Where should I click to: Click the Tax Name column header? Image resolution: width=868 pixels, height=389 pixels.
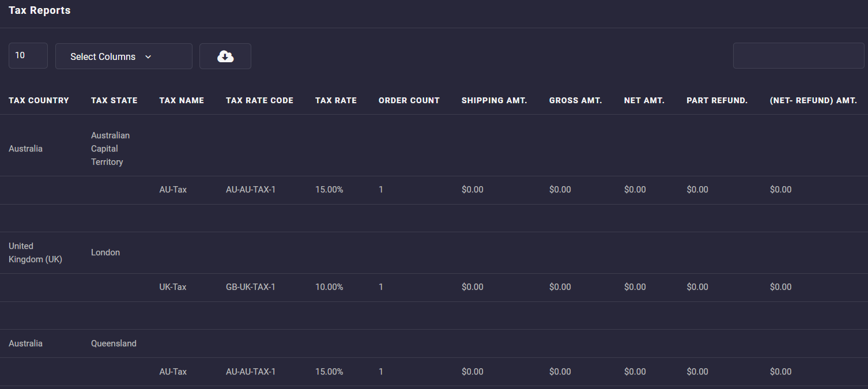(x=182, y=100)
